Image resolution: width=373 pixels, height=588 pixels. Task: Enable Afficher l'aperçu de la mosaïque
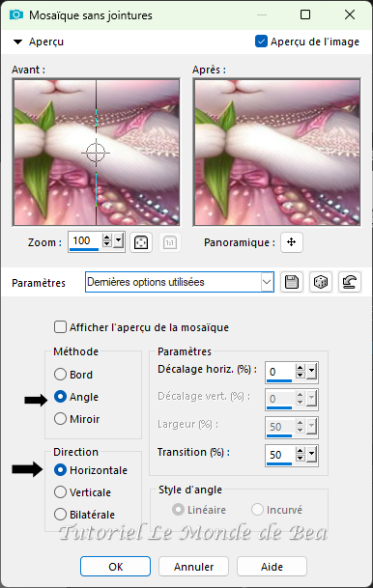pos(61,327)
